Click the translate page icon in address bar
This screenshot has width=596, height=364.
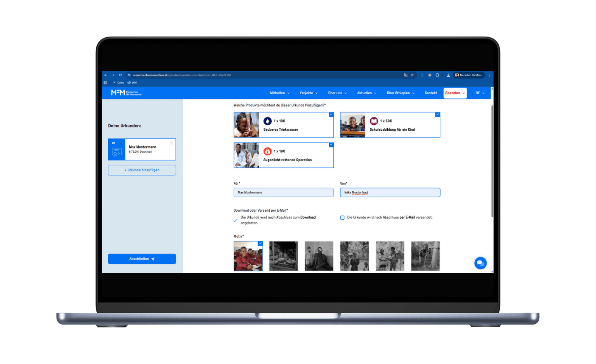[406, 75]
